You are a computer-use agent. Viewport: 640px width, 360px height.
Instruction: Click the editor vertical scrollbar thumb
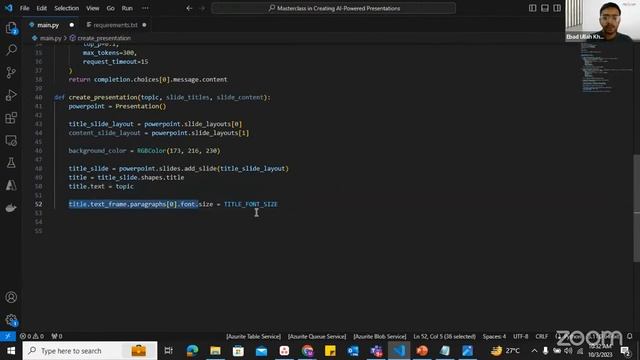pos(636,208)
